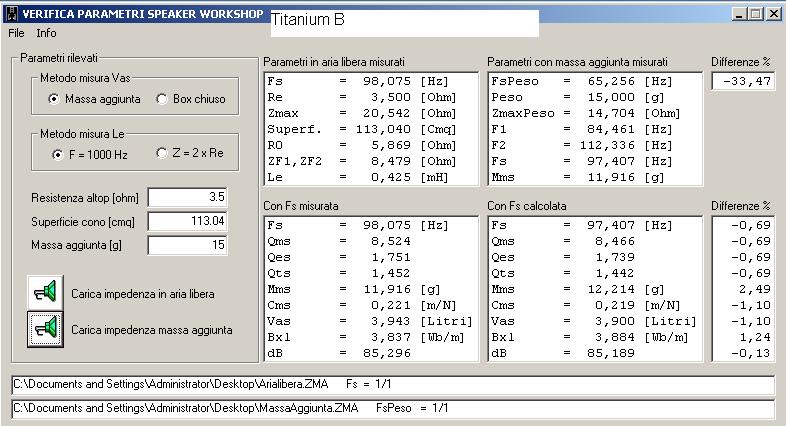Click the application icon in title bar
The height and width of the screenshot is (426, 786).
[11, 14]
